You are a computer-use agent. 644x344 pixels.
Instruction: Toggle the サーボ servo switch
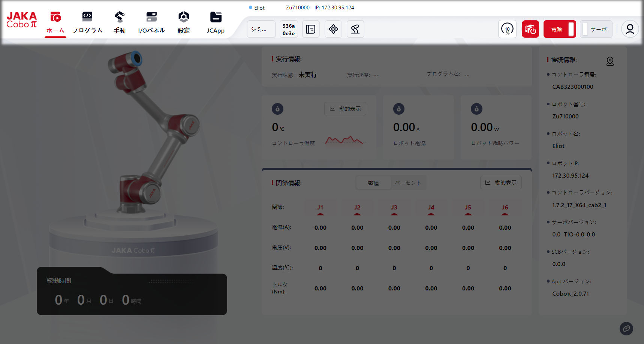click(596, 29)
